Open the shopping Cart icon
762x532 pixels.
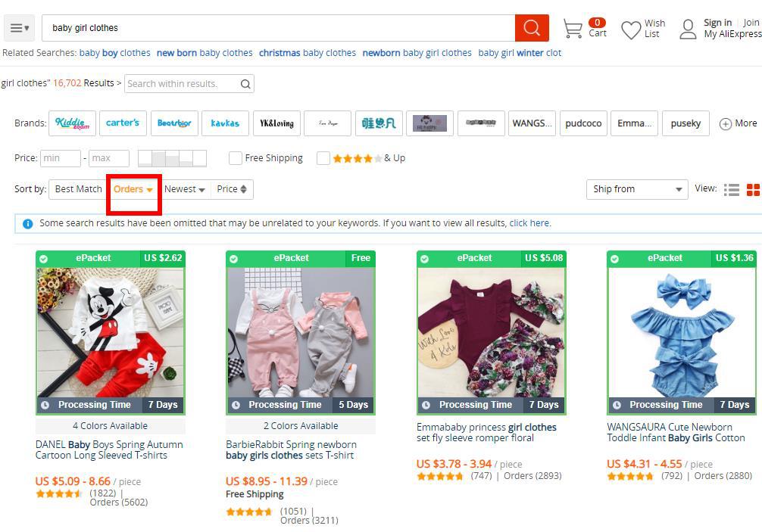click(574, 28)
